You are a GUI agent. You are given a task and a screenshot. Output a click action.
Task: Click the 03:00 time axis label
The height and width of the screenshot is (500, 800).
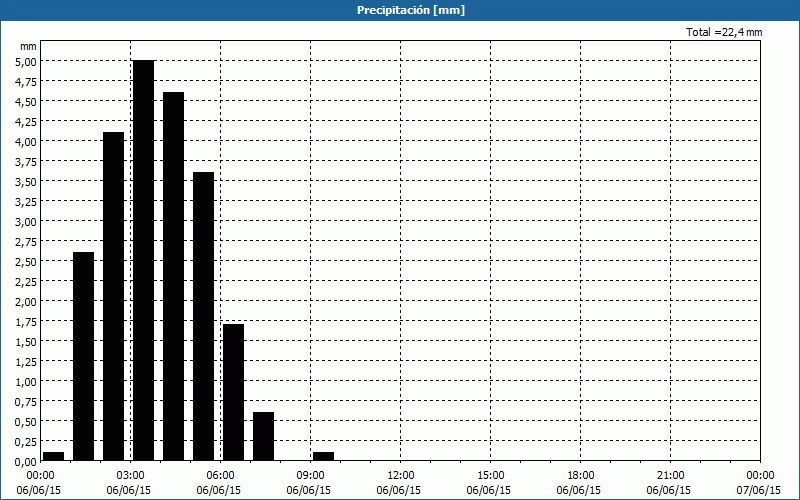[x=131, y=475]
